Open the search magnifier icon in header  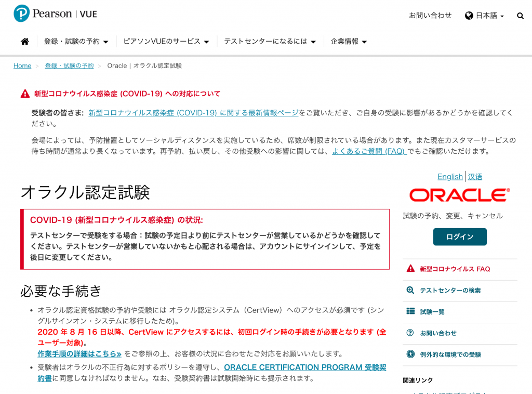[520, 16]
